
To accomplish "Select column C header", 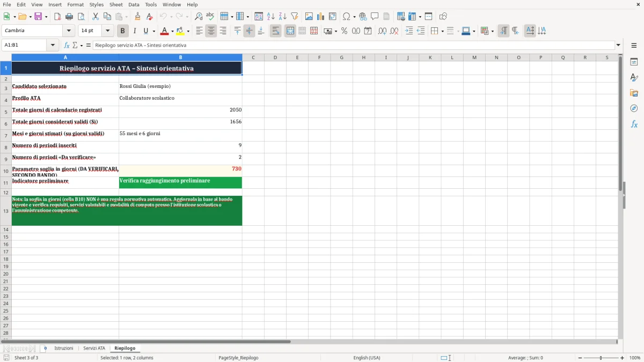I will click(253, 57).
